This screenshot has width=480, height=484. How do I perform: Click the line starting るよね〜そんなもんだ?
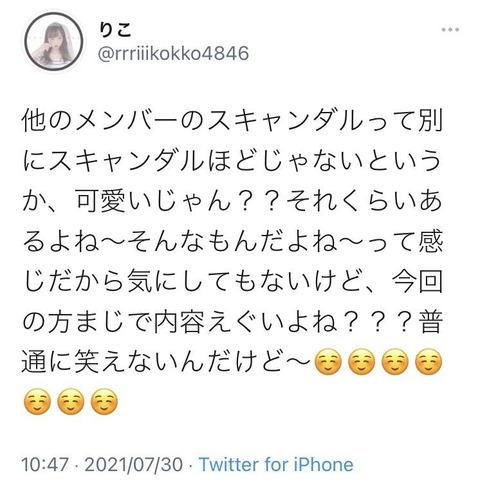pos(232,242)
